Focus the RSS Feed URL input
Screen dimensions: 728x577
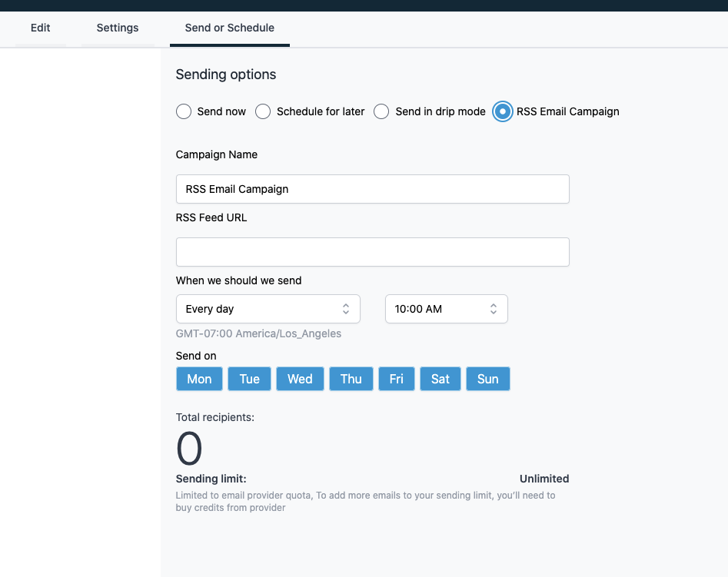click(372, 252)
